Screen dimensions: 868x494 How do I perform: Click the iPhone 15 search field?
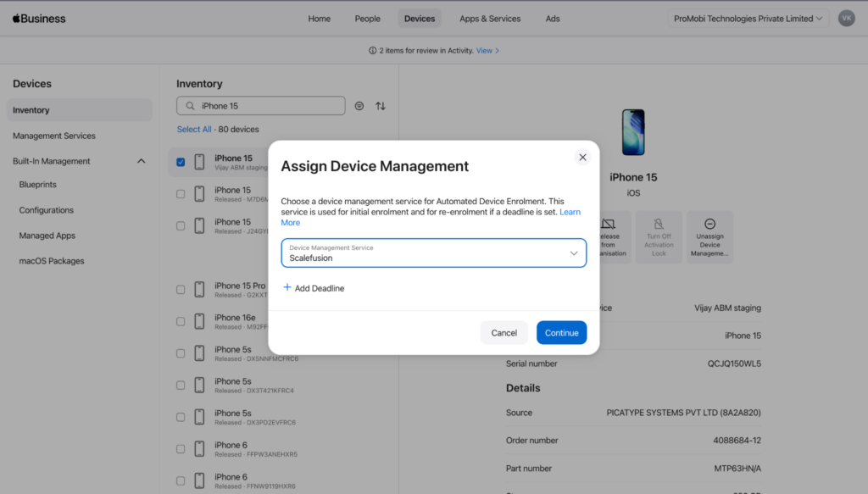point(261,106)
